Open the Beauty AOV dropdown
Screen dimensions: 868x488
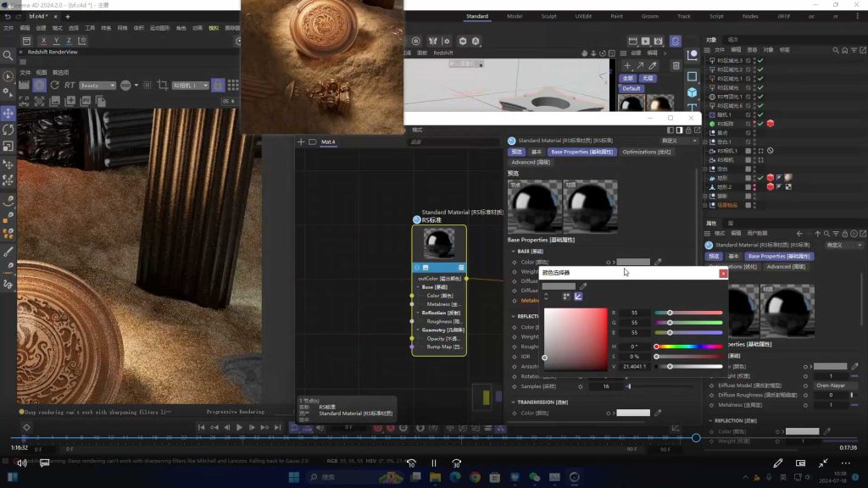tap(98, 86)
